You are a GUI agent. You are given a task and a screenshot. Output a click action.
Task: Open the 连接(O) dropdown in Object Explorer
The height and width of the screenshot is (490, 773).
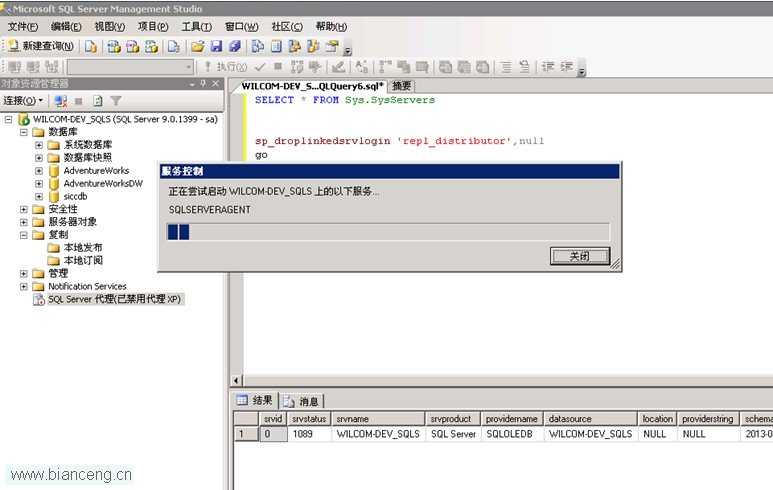(x=23, y=101)
